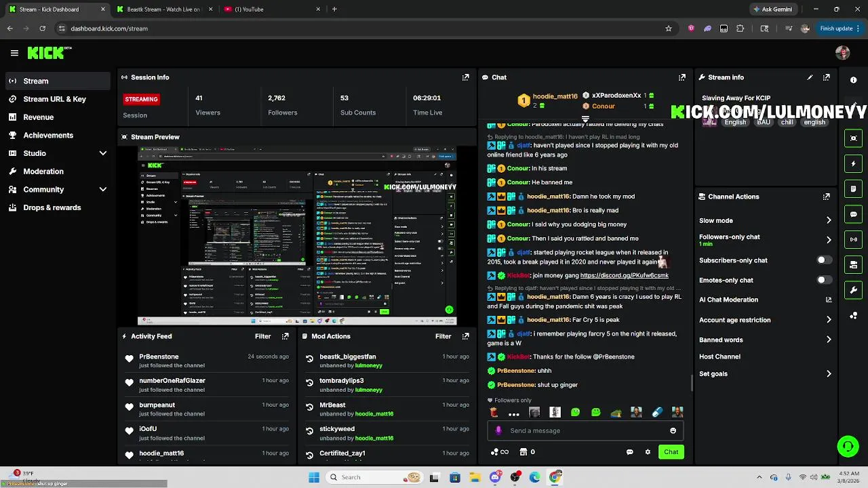This screenshot has width=868, height=488.
Task: Click the Finish update browser button
Action: (839, 28)
